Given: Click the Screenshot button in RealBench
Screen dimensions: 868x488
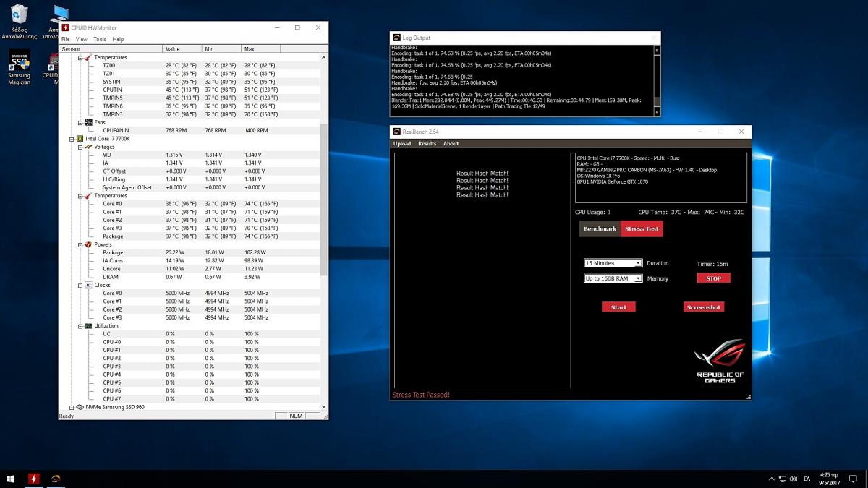Looking at the screenshot, I should pyautogui.click(x=704, y=307).
